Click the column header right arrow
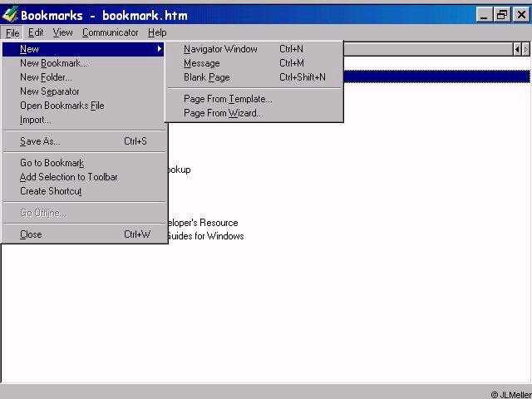532x399 pixels. click(526, 50)
